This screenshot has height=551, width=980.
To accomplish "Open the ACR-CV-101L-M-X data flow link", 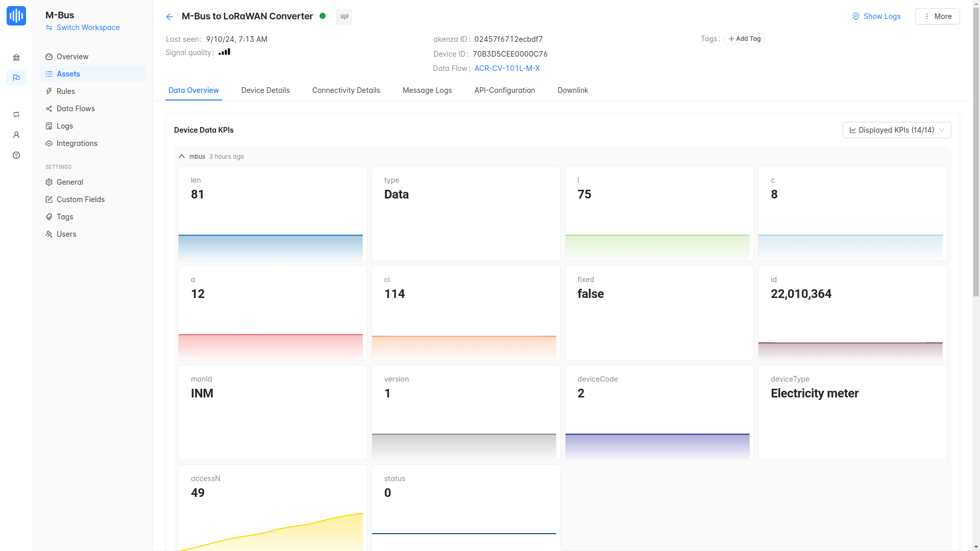I will [507, 68].
